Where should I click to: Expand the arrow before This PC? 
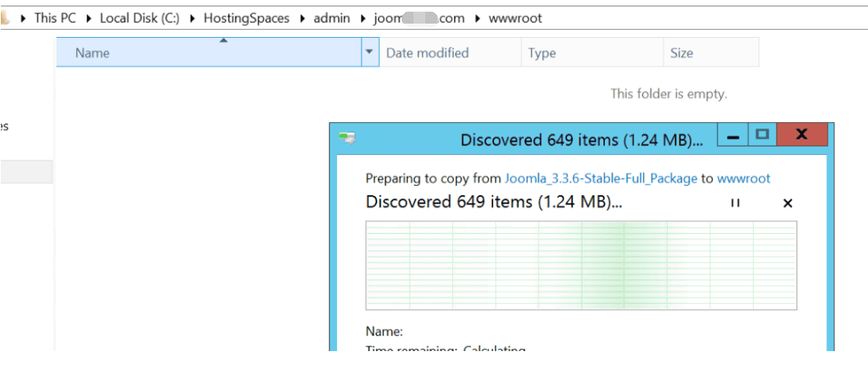pos(23,18)
